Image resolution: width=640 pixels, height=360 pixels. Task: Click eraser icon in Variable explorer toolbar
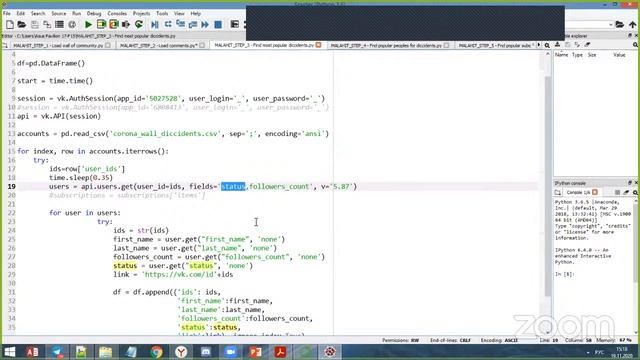point(587,44)
